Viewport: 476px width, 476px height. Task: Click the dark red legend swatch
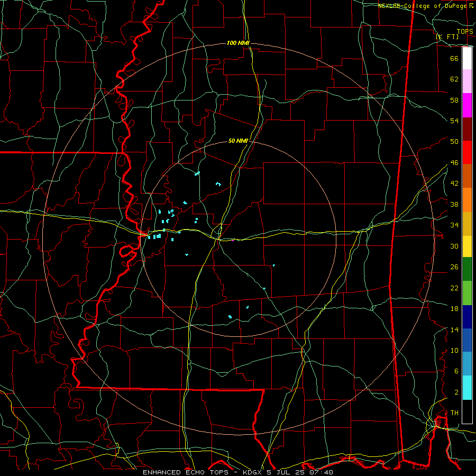(467, 129)
